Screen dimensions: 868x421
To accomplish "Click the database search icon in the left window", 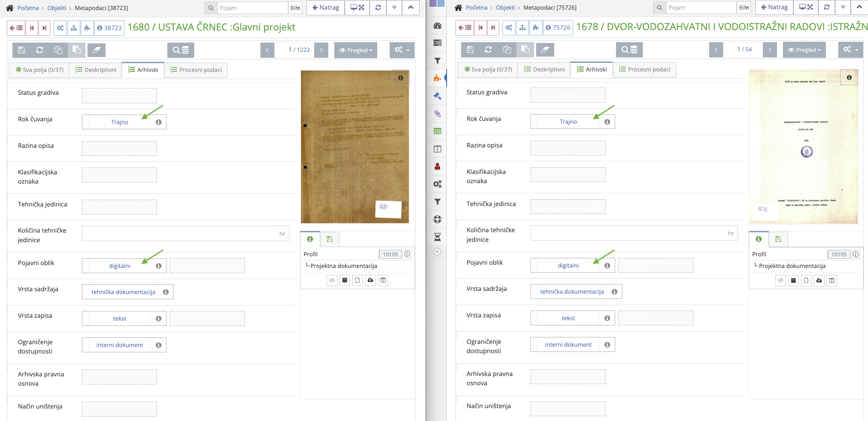I will (181, 50).
